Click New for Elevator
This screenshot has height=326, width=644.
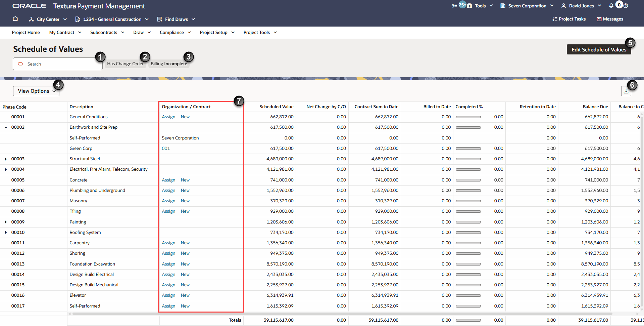tap(185, 295)
